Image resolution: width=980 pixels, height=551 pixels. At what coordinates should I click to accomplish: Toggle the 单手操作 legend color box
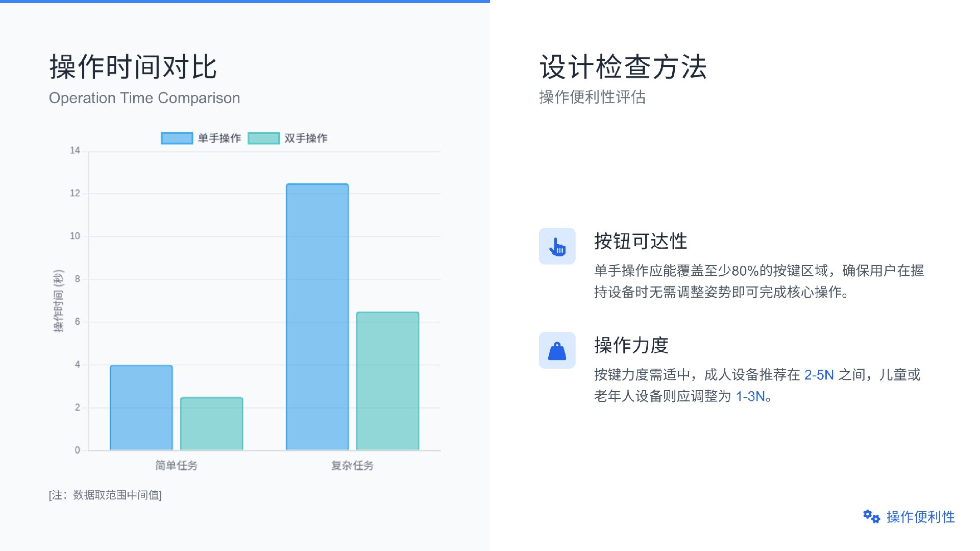tap(177, 138)
